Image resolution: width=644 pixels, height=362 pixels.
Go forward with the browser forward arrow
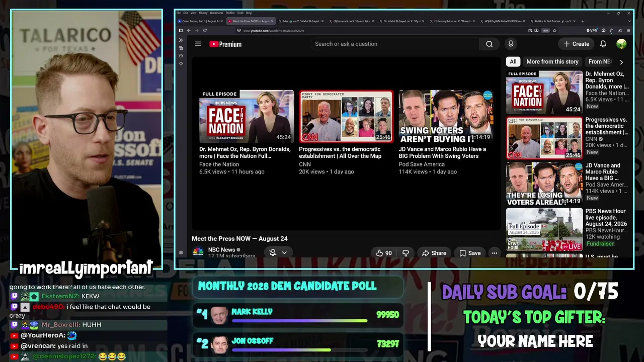click(196, 31)
